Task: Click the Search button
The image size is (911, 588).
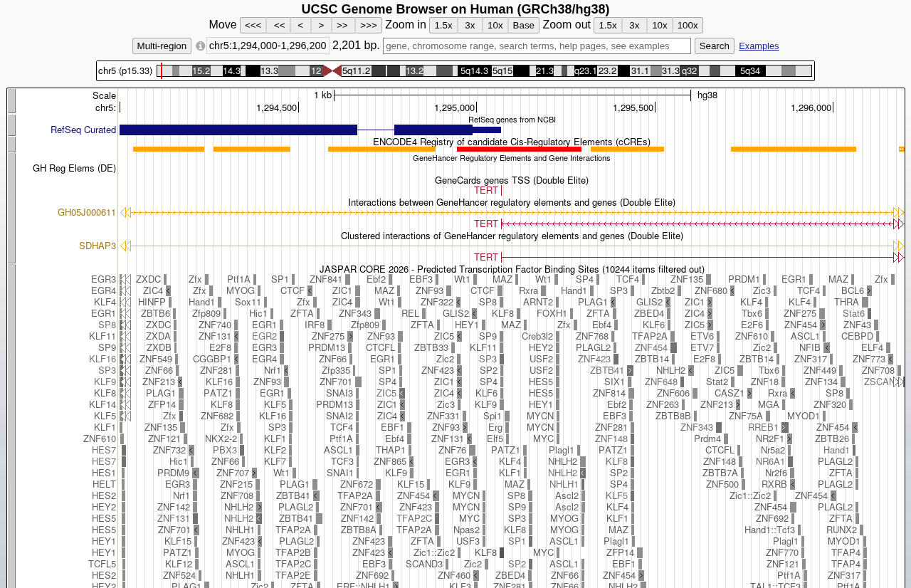Action: (714, 46)
